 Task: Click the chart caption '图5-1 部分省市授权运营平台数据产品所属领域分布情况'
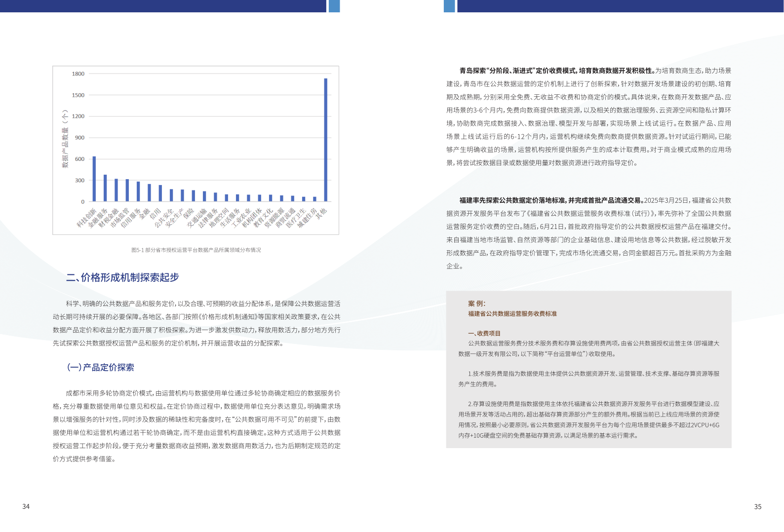click(196, 250)
